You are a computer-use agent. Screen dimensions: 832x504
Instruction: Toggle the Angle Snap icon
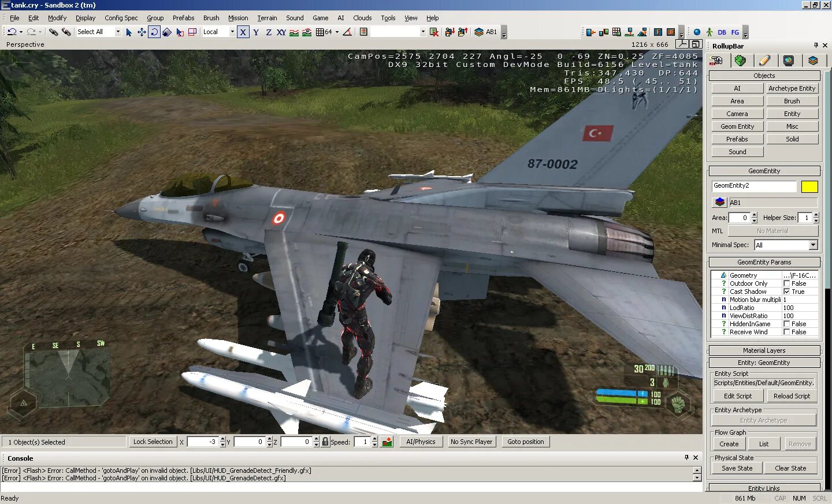pos(347,32)
